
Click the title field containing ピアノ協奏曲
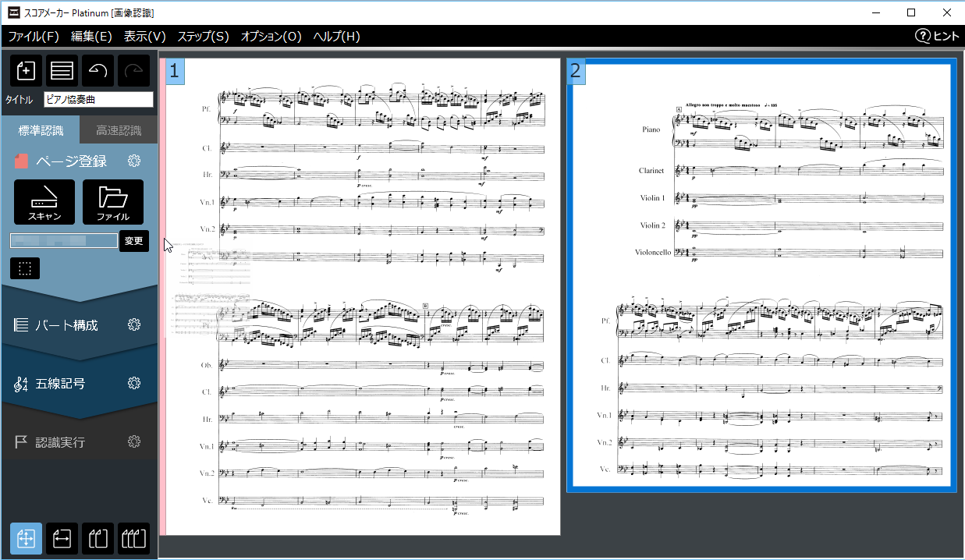[x=98, y=99]
